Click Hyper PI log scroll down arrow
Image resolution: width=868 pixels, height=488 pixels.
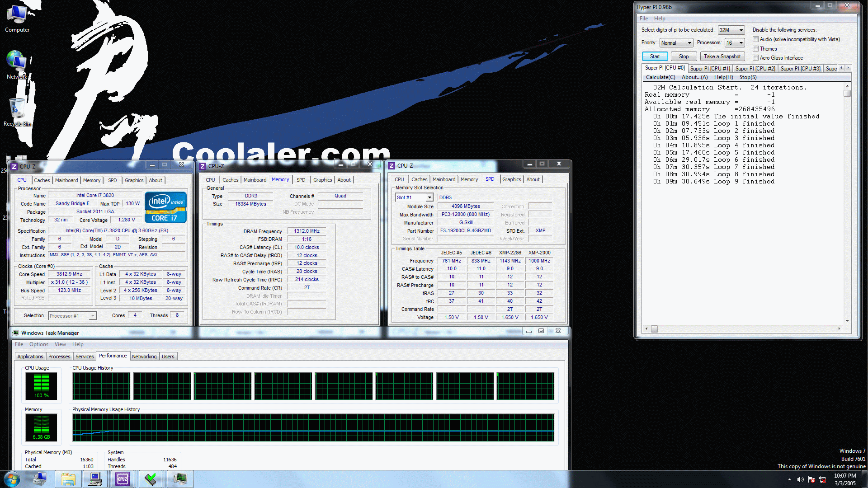coord(847,321)
